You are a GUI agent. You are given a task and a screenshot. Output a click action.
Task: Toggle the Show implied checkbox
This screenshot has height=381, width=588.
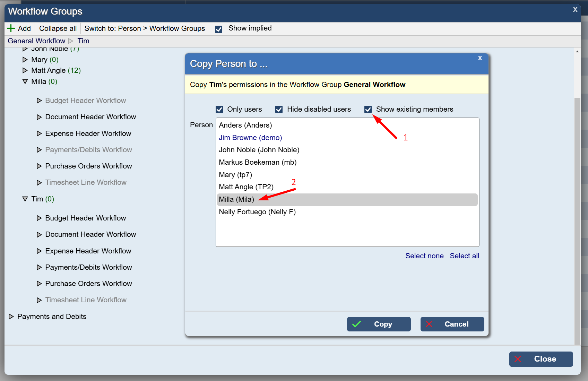click(x=219, y=29)
